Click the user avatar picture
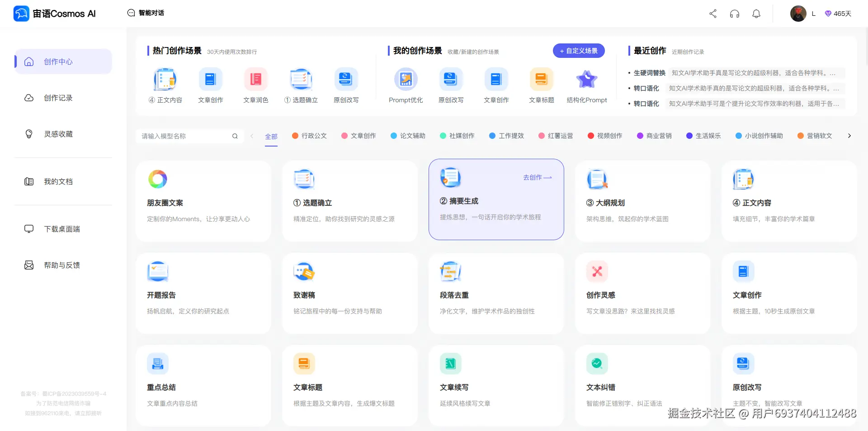The height and width of the screenshot is (431, 868). coord(798,14)
